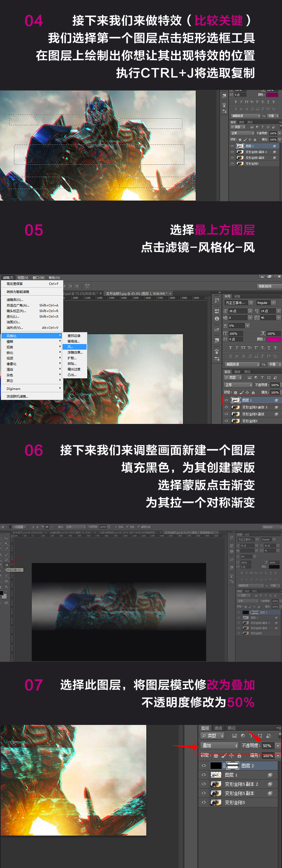Click pixel layer filter icon in step 07 panel

(234, 735)
